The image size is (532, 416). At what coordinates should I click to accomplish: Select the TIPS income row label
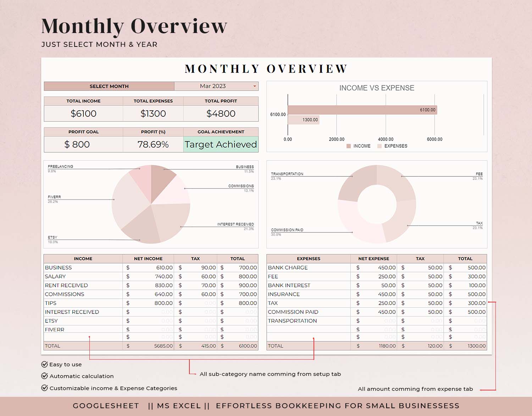[x=51, y=303]
